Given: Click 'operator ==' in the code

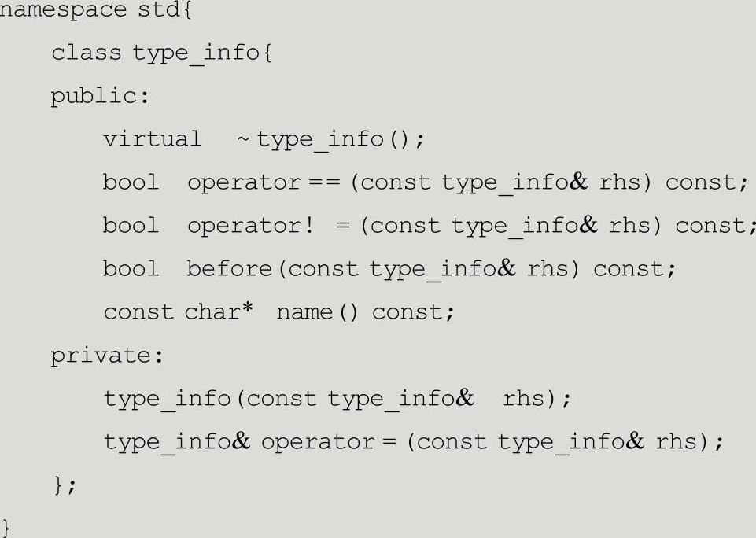Looking at the screenshot, I should tap(264, 182).
